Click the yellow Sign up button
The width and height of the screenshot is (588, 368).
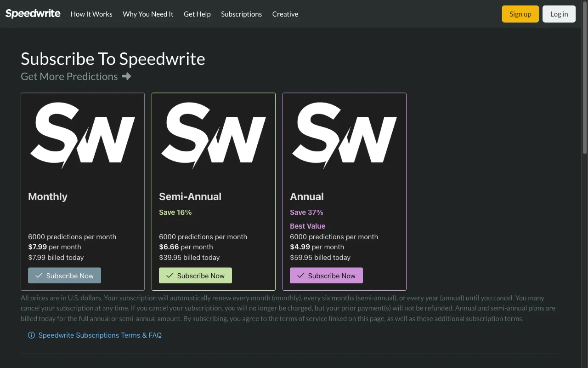point(520,14)
